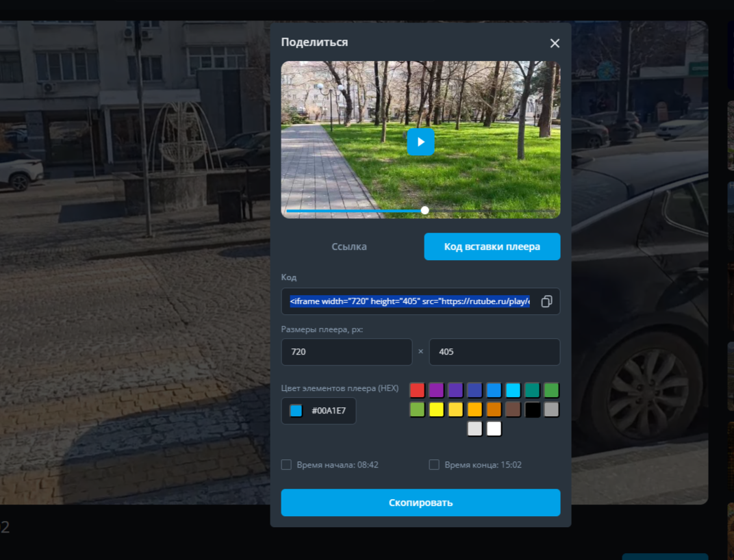Pick the red color swatch
Image resolution: width=734 pixels, height=560 pixels.
click(x=417, y=390)
